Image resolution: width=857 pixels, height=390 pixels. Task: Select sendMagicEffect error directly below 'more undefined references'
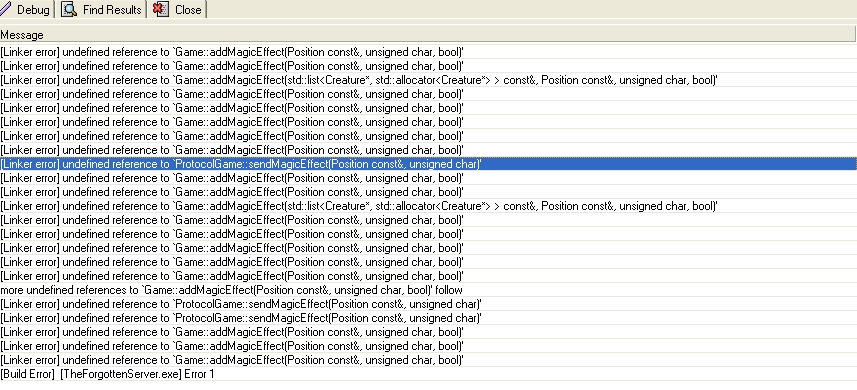pos(428,304)
